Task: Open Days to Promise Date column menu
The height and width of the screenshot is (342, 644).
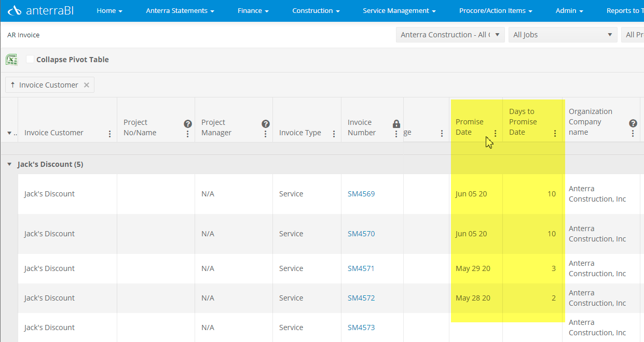Action: [x=555, y=133]
